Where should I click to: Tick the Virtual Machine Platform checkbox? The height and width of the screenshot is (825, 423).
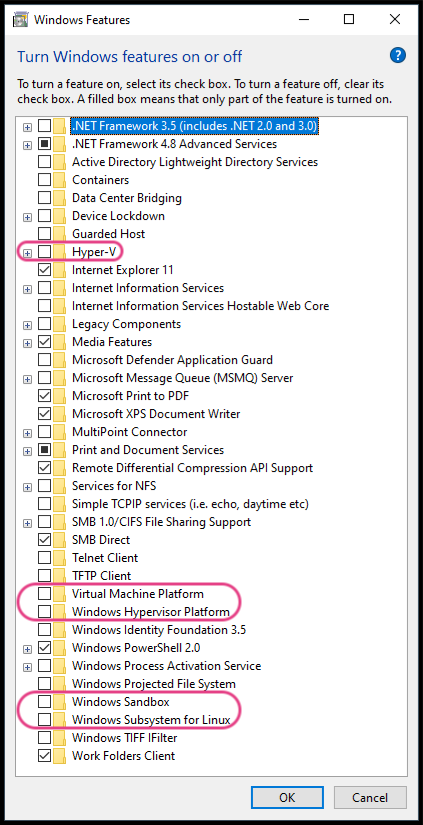45,594
